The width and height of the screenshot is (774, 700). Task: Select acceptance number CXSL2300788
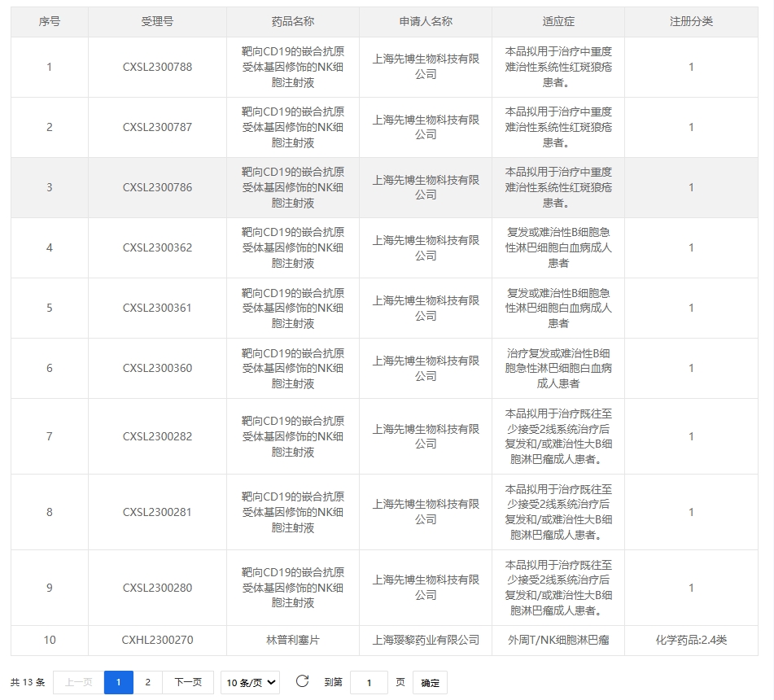[157, 67]
